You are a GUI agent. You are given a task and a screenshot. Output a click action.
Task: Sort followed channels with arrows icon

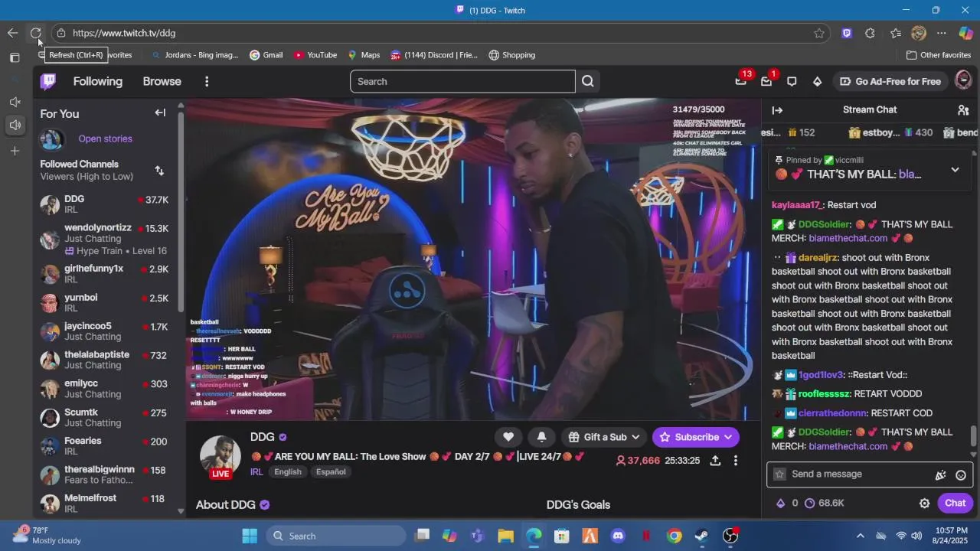click(159, 170)
